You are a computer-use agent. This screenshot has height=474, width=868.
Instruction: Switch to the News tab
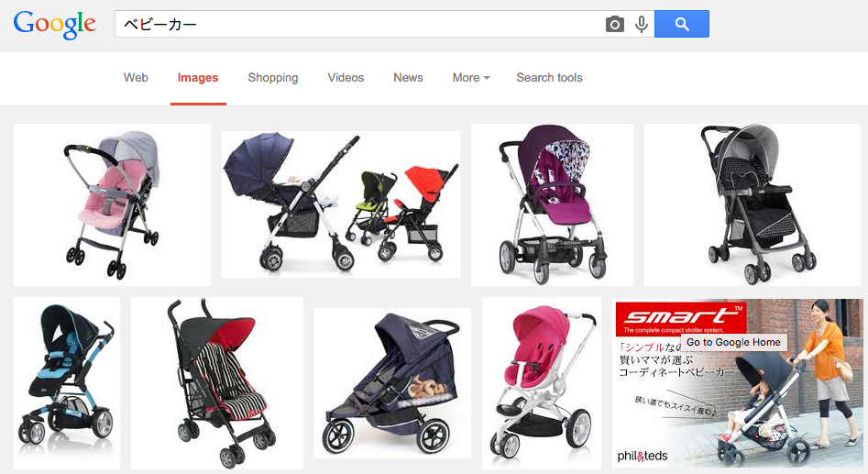click(x=408, y=78)
